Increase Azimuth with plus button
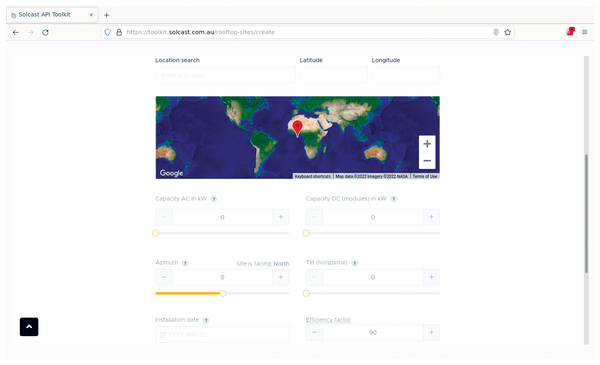The height and width of the screenshot is (365, 600). click(281, 277)
